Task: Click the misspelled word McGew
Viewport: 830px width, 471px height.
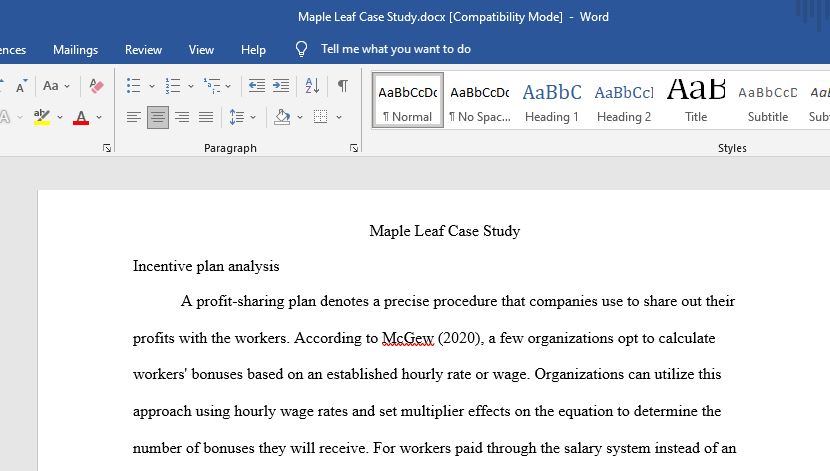Action: click(x=408, y=338)
